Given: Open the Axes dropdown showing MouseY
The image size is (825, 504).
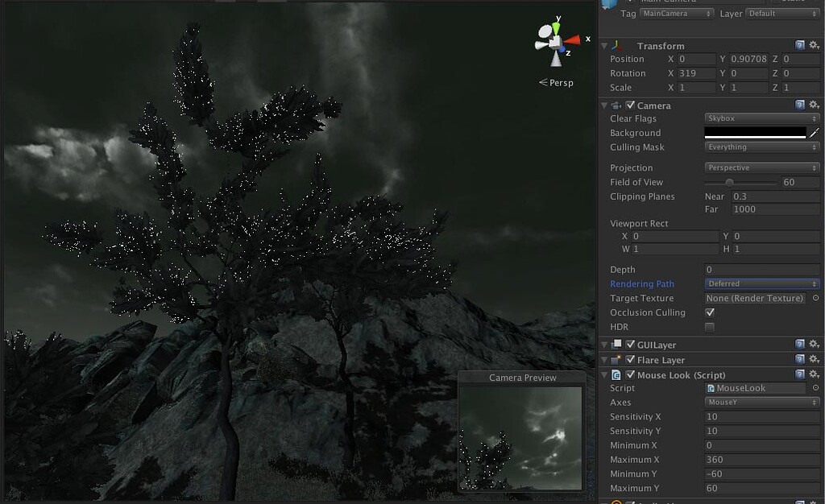Looking at the screenshot, I should pos(761,402).
